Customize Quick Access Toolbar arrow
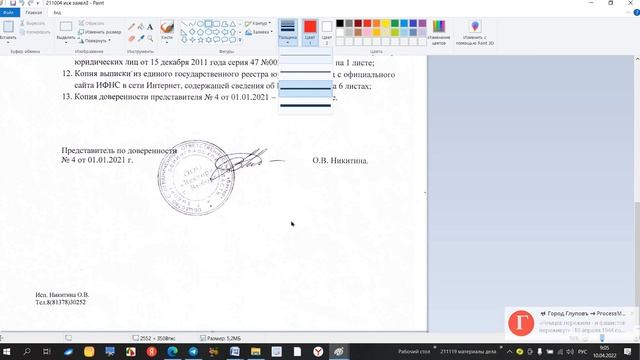Image resolution: width=640 pixels, height=360 pixels. coord(38,3)
